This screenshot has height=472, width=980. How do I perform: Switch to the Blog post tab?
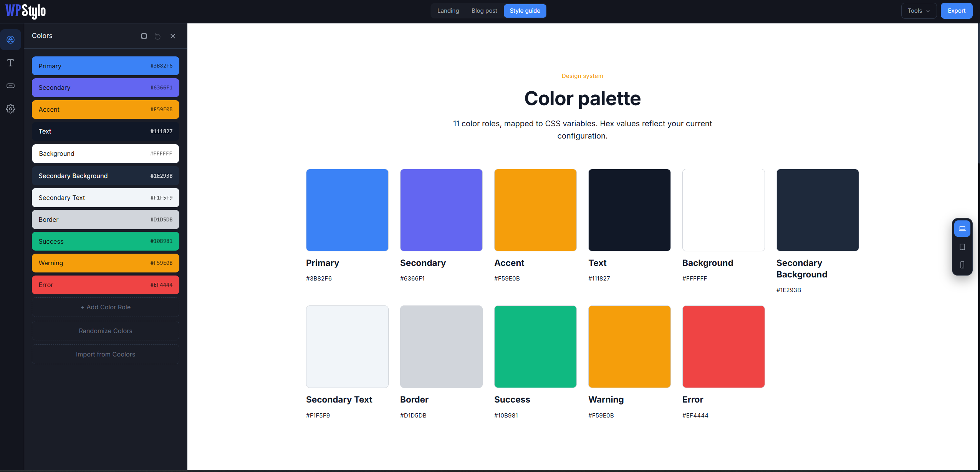(484, 11)
